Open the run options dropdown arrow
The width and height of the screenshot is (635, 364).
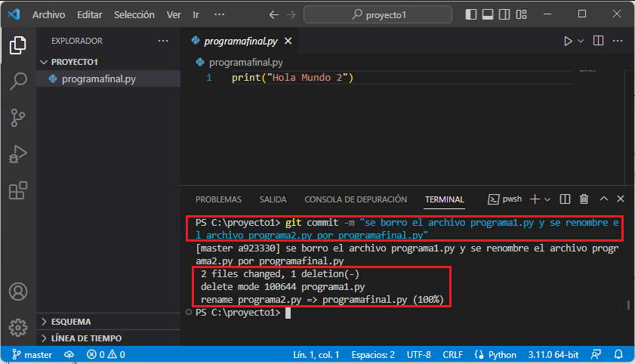(581, 41)
